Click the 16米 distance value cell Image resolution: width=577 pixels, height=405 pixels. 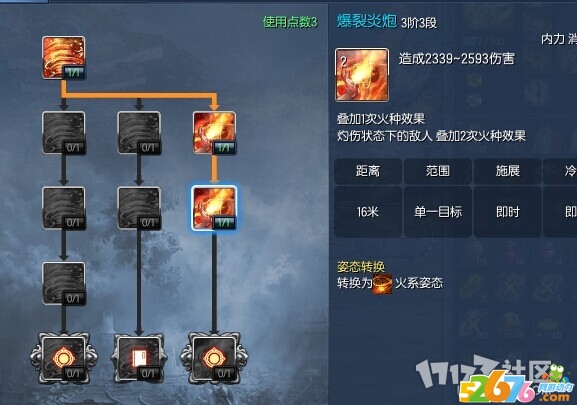[x=368, y=212]
